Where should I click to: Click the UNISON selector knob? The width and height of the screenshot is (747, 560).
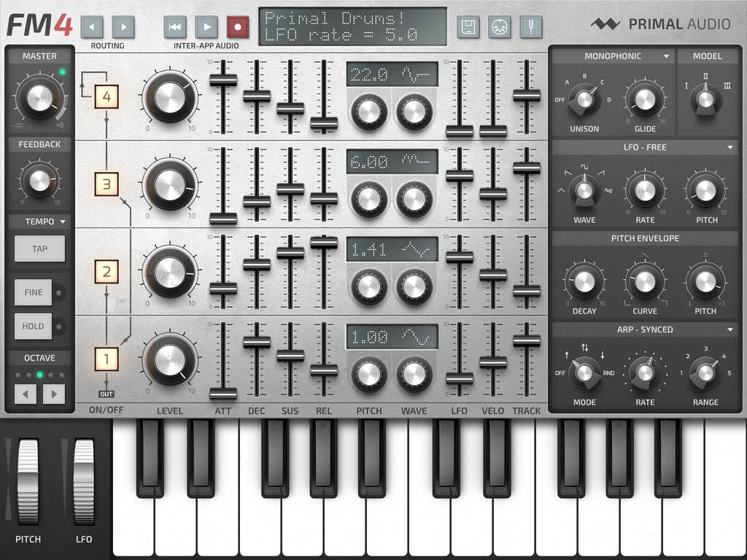[584, 100]
